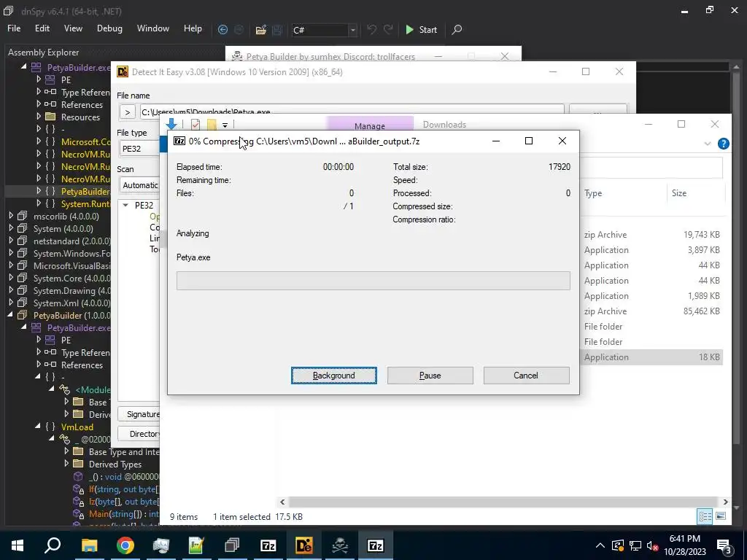Select the netstandard (2.0.0.0) assembly
Viewport: 747px width, 560px height.
71,241
